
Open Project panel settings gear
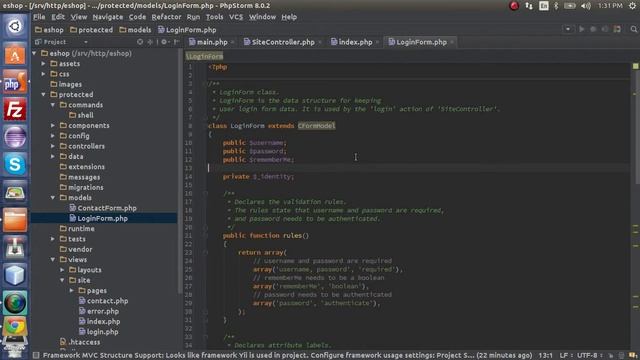coord(164,42)
